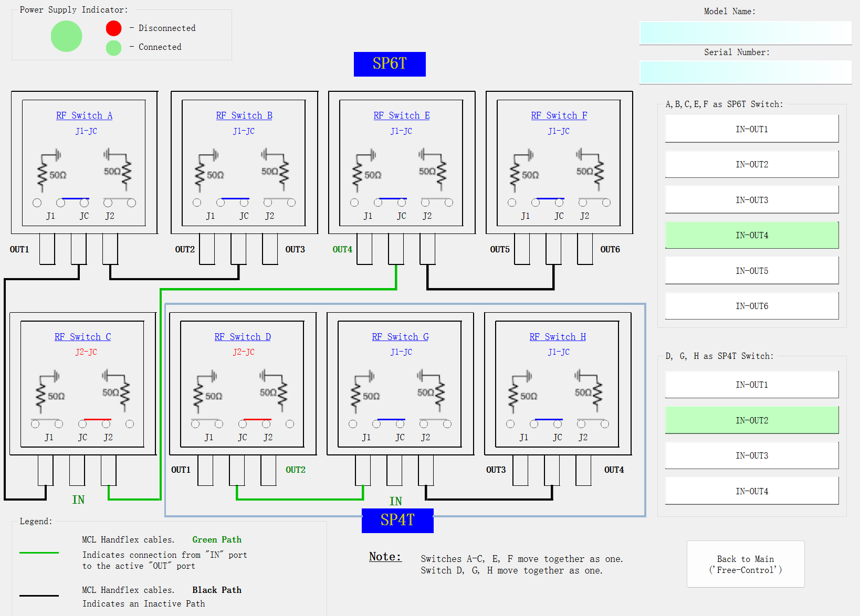Click the OUT3 label beside Switch H
This screenshot has height=616, width=860.
[x=496, y=470]
